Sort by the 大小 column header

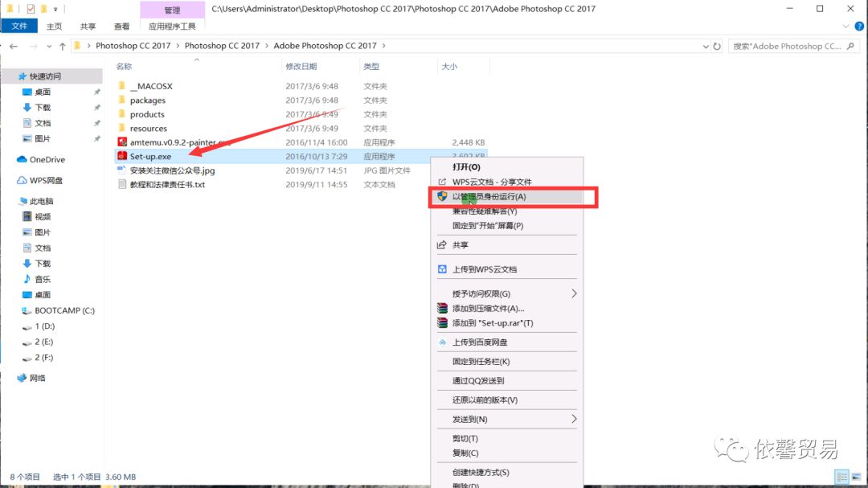point(449,67)
